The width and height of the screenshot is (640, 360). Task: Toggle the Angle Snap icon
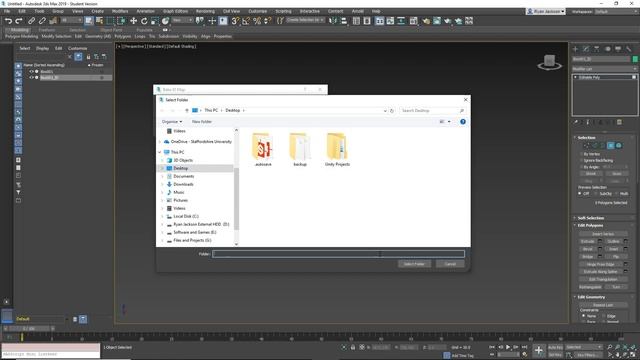(x=246, y=21)
